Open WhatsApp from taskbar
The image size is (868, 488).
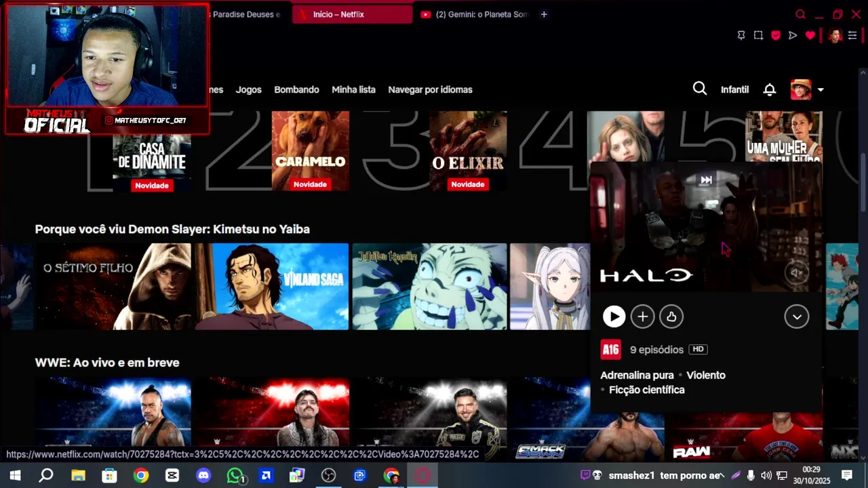click(235, 476)
